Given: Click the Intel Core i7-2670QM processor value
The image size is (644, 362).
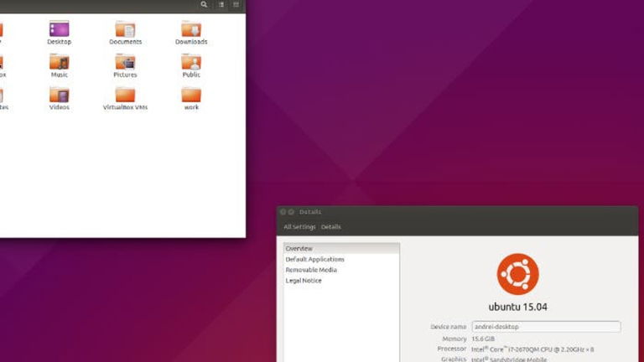Looking at the screenshot, I should [532, 349].
